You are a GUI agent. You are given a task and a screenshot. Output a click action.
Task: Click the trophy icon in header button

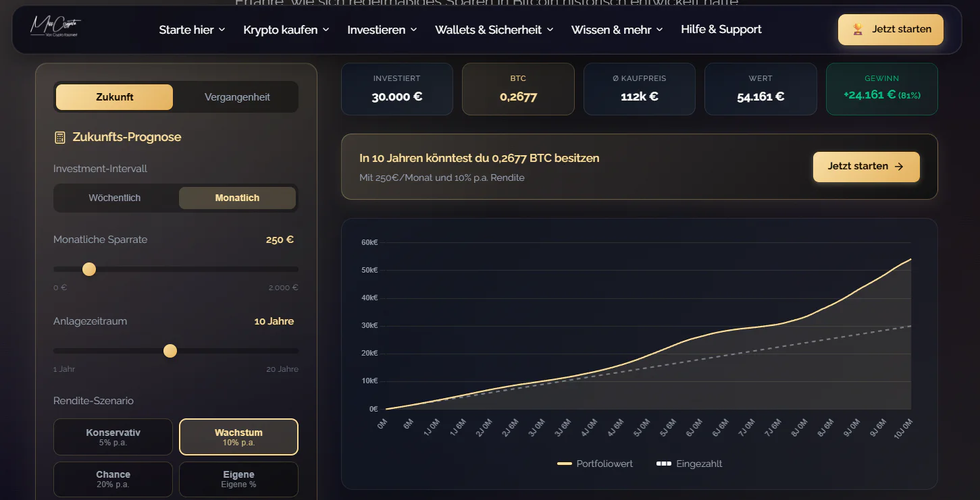point(858,30)
